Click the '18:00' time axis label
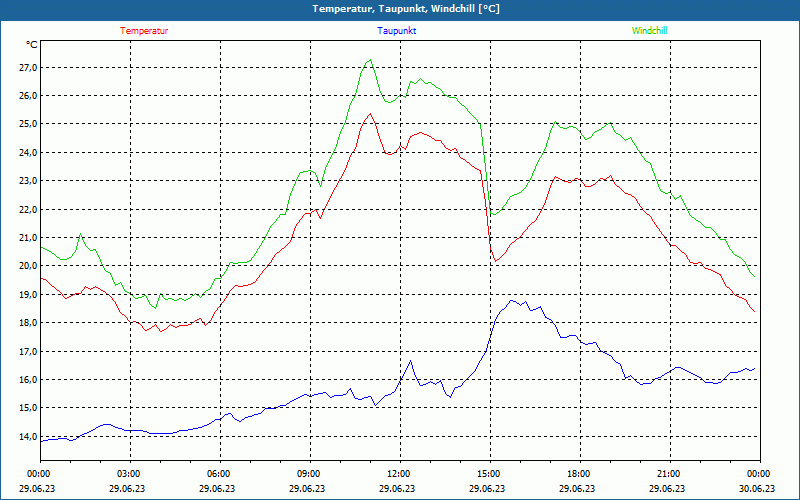Screen dimensions: 800x500 coord(578,474)
